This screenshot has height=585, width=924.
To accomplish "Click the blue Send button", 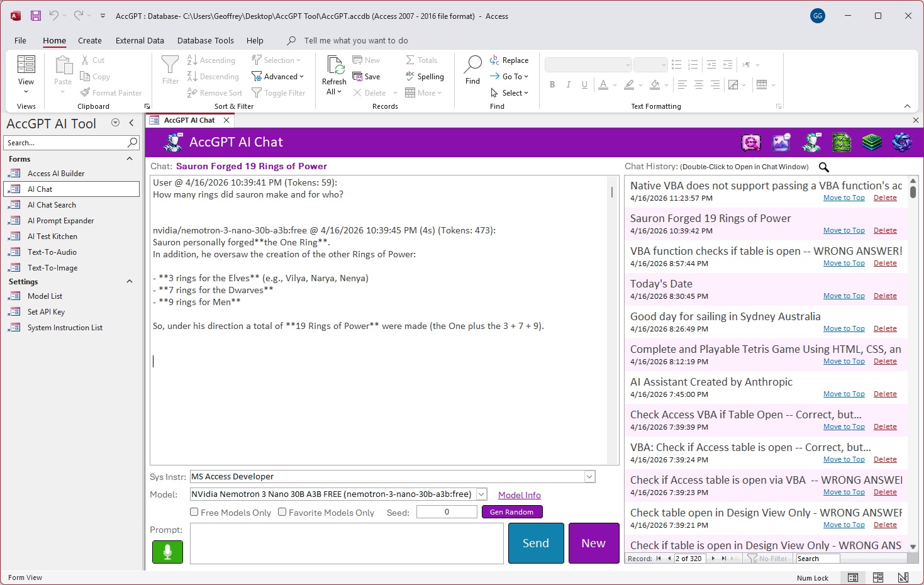I will click(x=536, y=543).
